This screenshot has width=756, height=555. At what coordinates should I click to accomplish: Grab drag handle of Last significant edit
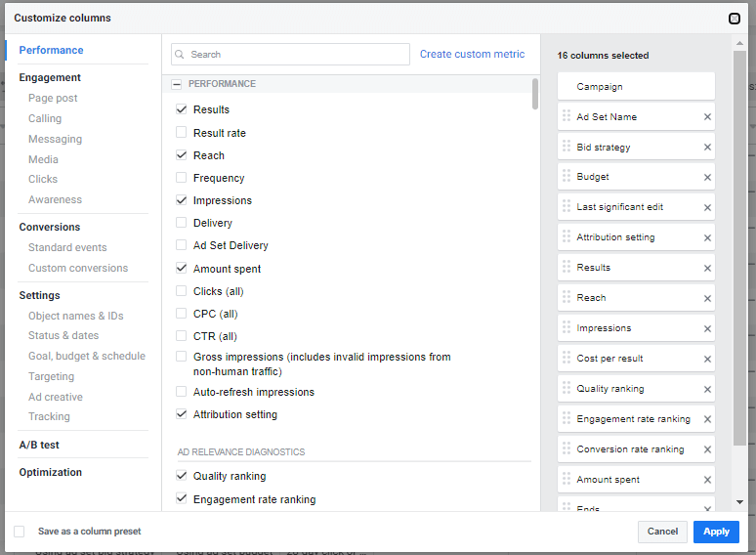tap(567, 206)
